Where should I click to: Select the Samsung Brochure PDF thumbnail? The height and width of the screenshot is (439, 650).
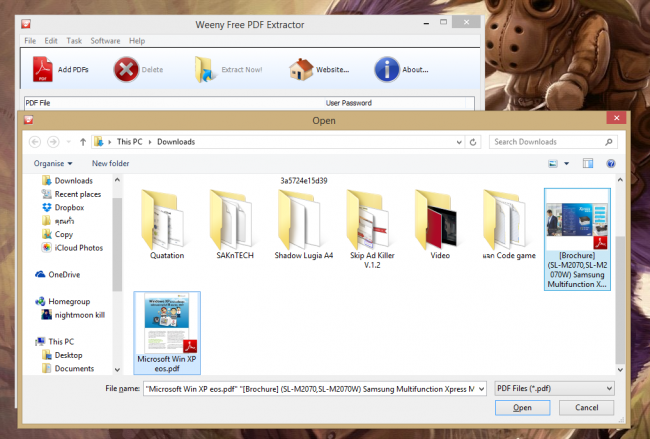pyautogui.click(x=577, y=239)
